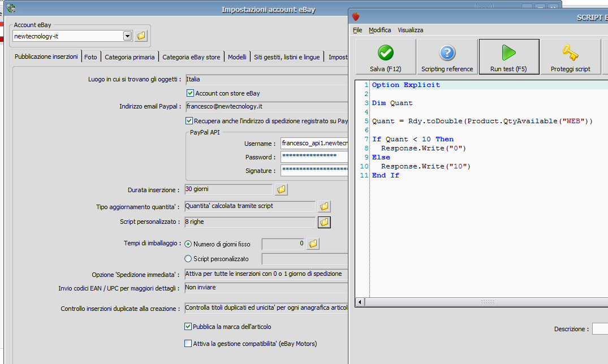The height and width of the screenshot is (364, 608).
Task: Open Scripting reference help button
Action: click(x=447, y=57)
